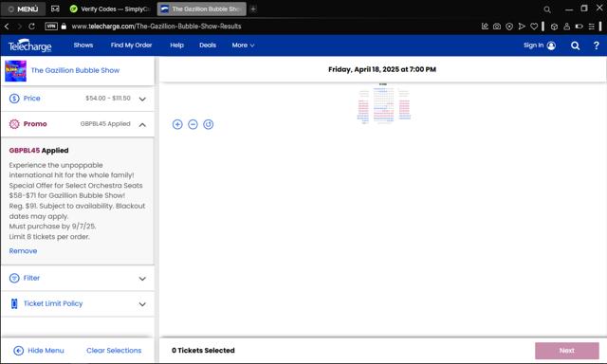Reload the current page
This screenshot has height=364, width=607.
pos(31,27)
